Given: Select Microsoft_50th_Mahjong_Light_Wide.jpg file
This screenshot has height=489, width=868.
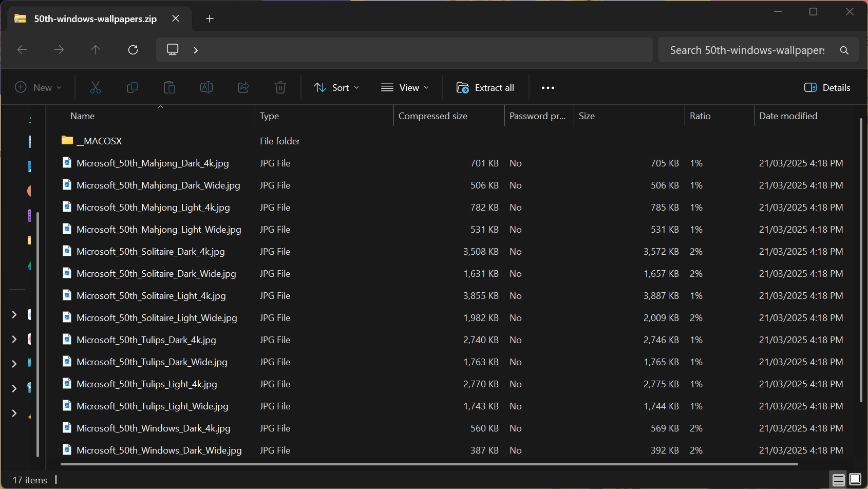Looking at the screenshot, I should 159,230.
